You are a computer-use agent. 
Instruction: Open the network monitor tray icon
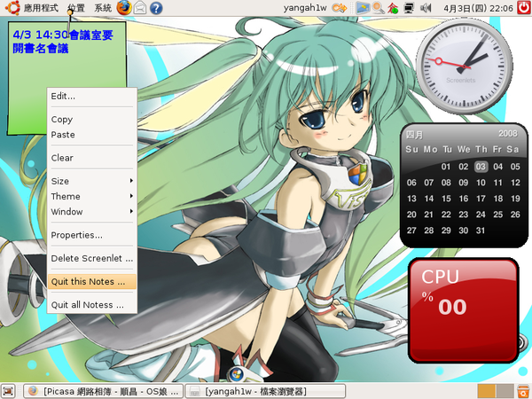coord(409,8)
